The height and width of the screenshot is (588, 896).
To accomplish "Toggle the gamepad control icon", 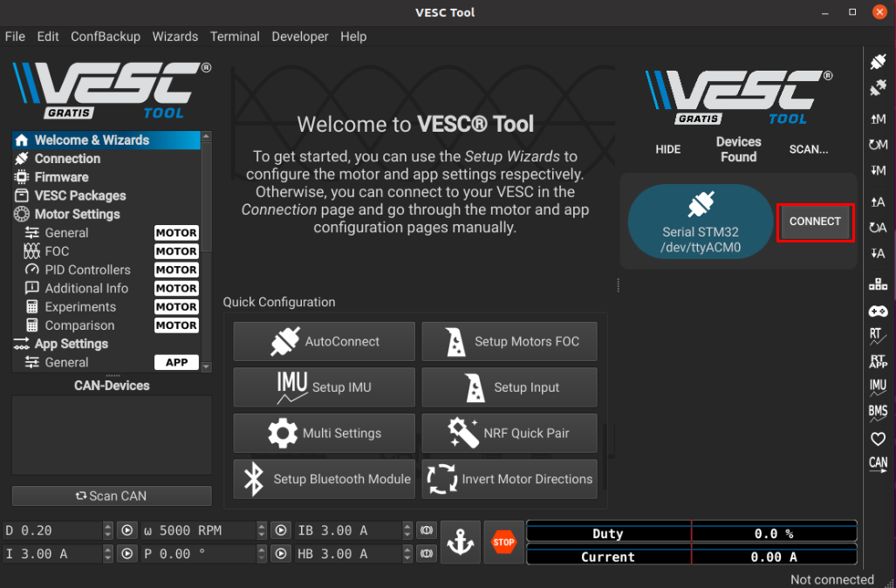I will click(x=878, y=311).
